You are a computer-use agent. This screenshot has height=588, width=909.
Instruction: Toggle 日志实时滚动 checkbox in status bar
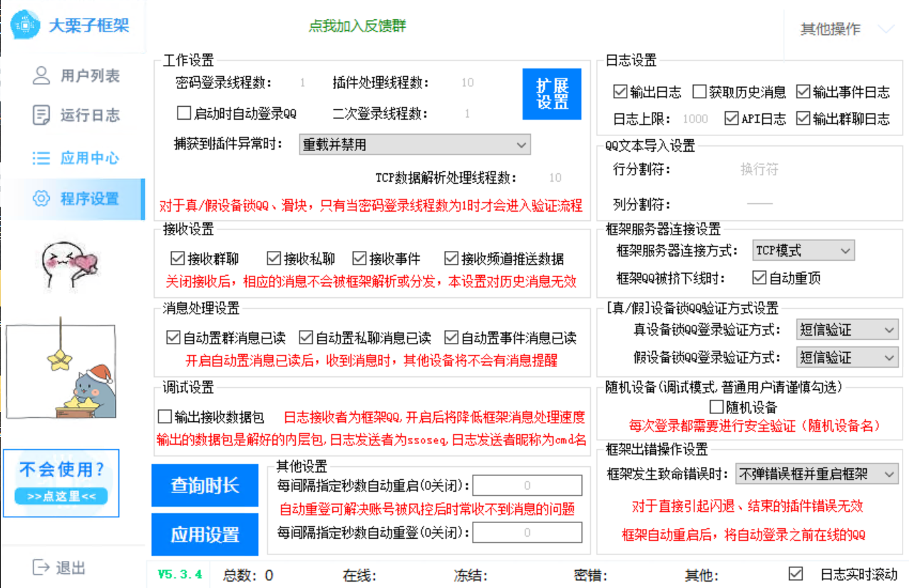(x=796, y=574)
